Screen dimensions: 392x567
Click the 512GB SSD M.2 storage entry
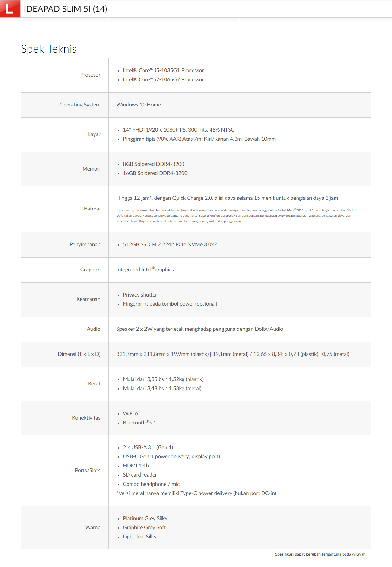pos(170,244)
